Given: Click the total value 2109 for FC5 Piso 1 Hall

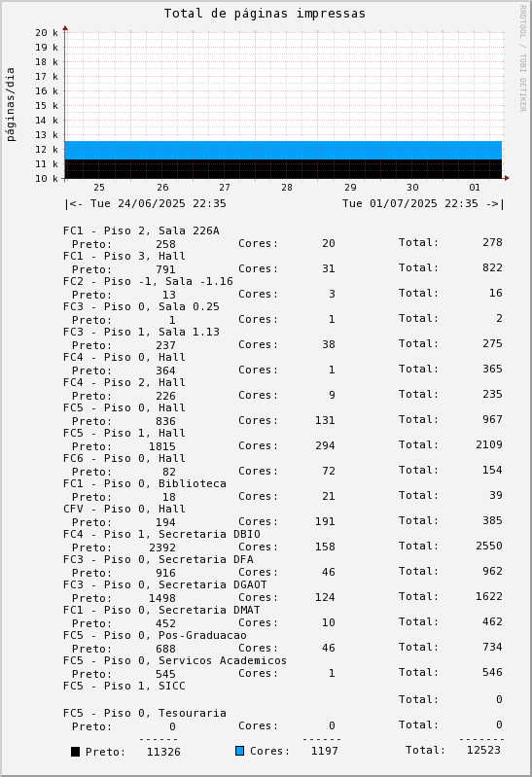Looking at the screenshot, I should click(x=489, y=444).
